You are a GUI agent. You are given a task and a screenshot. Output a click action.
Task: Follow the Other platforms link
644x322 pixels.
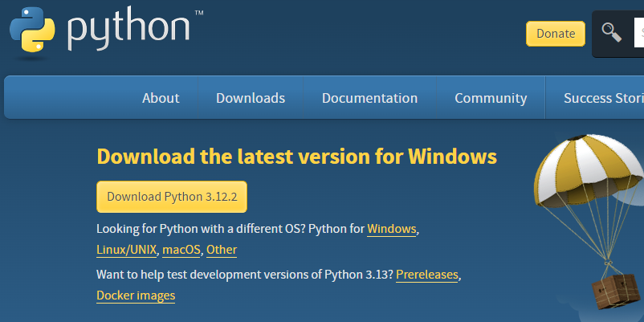(x=222, y=250)
